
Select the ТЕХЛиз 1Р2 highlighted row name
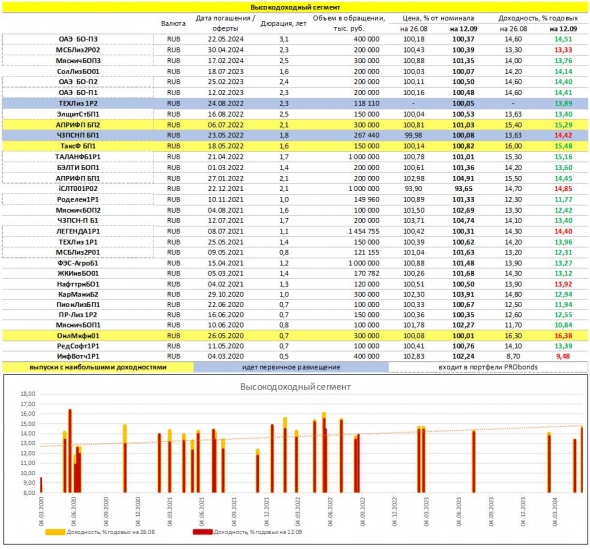78,103
